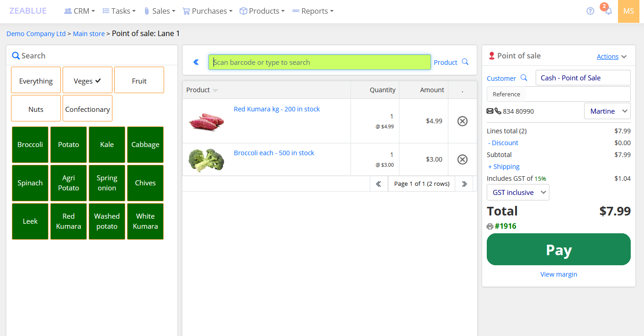Add Washed potato product tile
Screen dimensions: 644x336
point(107,221)
